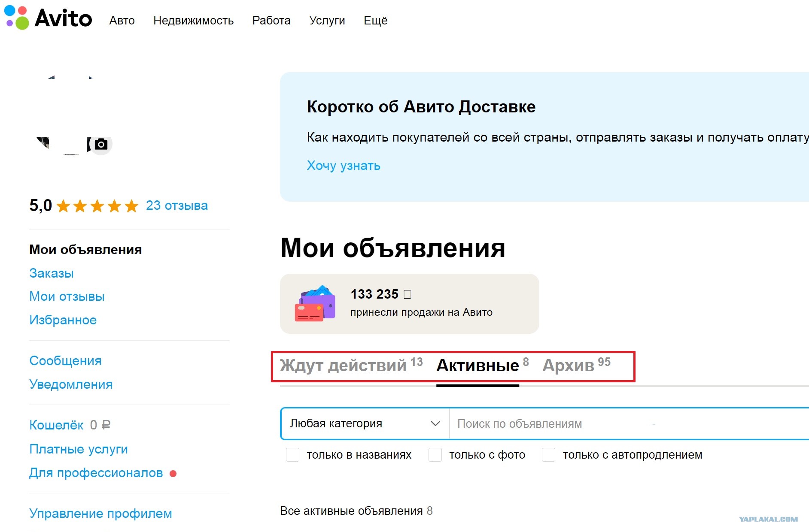Open the '23 отзыва' reviews link
Viewport: 809px width, 532px height.
pos(177,206)
